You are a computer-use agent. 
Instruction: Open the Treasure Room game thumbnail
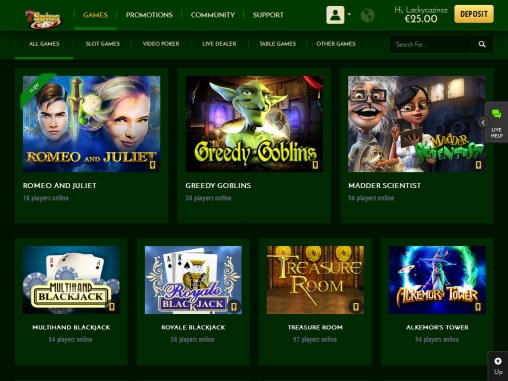[x=315, y=280]
